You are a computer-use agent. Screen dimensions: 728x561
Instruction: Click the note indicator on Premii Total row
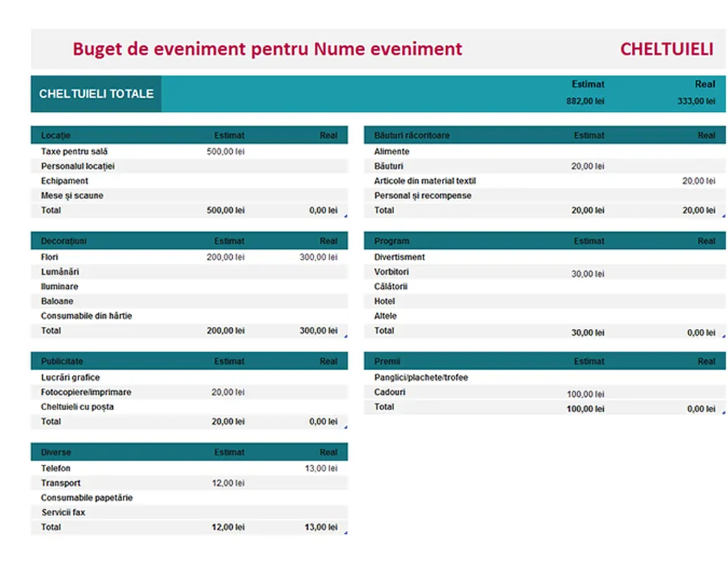[x=723, y=412]
